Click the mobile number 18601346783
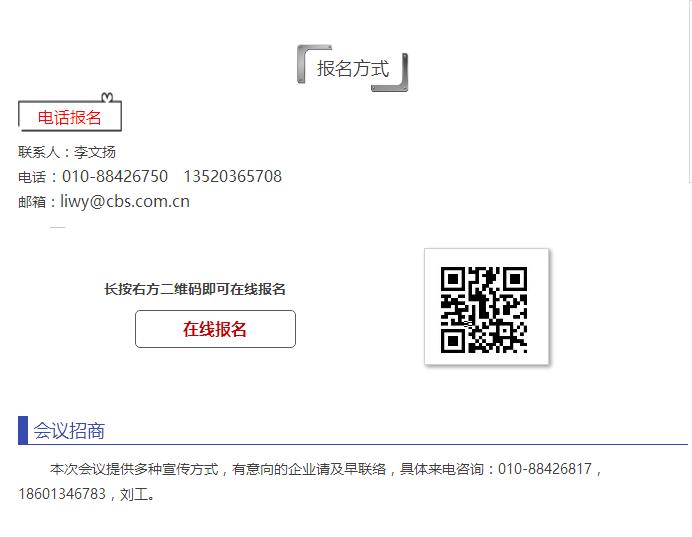This screenshot has height=537, width=692. tap(62, 494)
